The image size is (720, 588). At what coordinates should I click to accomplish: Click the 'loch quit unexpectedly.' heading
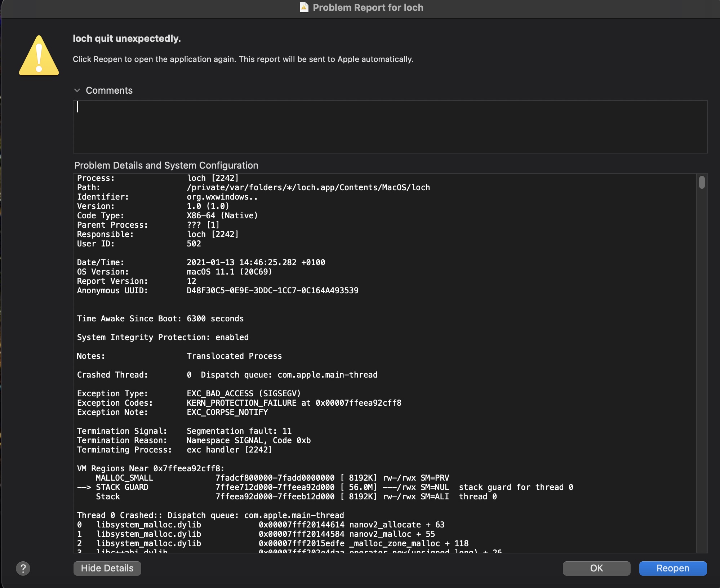pos(127,39)
